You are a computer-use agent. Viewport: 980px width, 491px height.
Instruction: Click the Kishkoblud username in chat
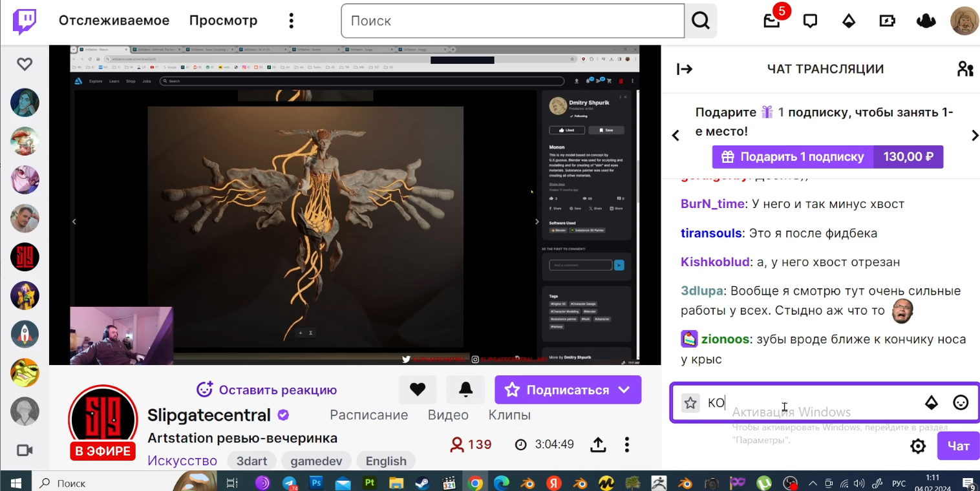coord(715,262)
